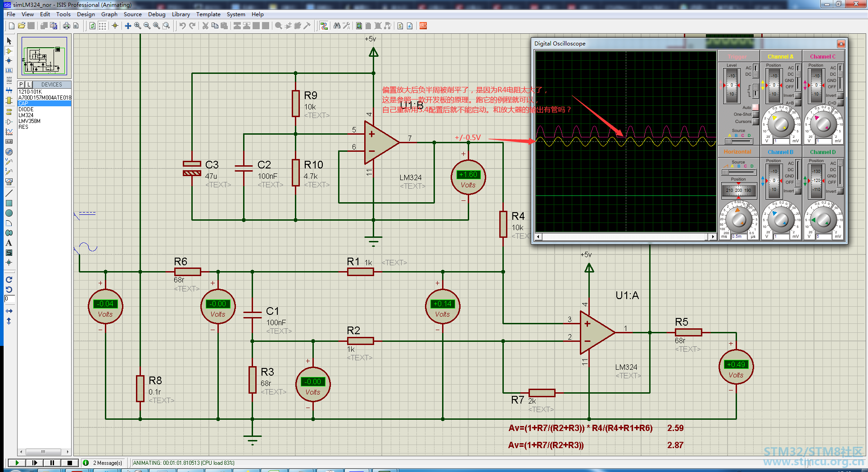Select the Component Mode tool
This screenshot has width=868, height=472.
point(9,51)
